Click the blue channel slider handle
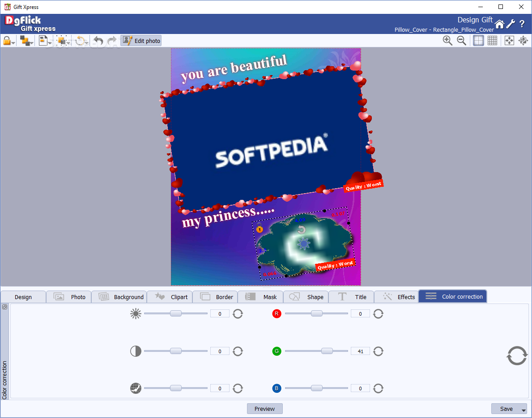532x418 pixels. [x=316, y=388]
